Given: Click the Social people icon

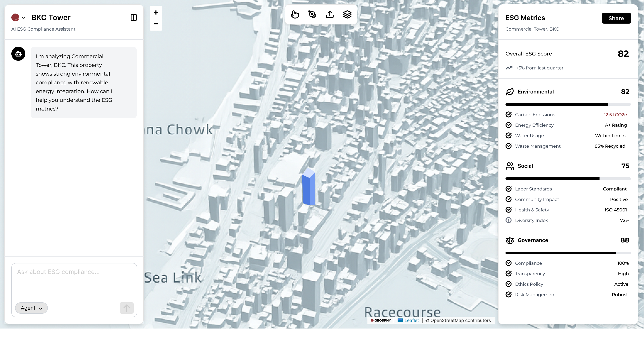Looking at the screenshot, I should tap(510, 166).
